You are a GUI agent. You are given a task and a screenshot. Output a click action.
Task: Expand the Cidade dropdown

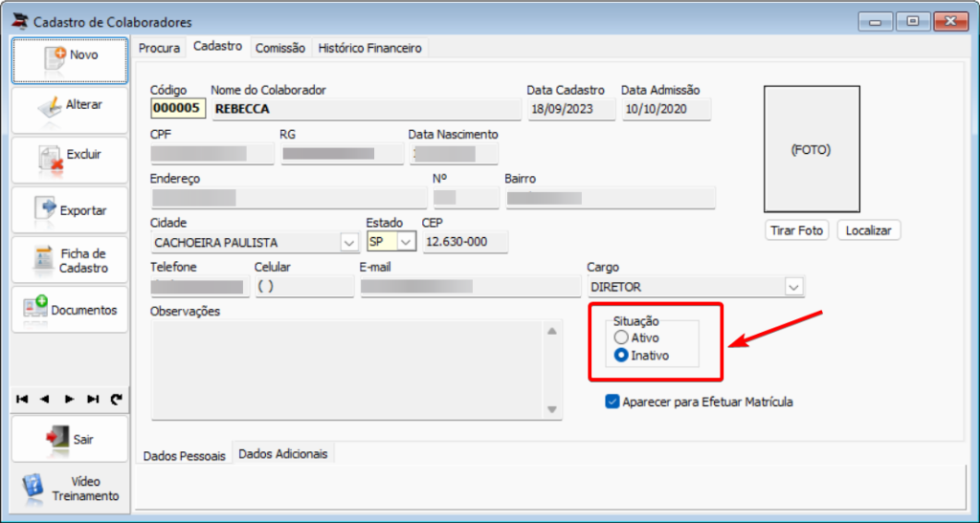(x=349, y=242)
